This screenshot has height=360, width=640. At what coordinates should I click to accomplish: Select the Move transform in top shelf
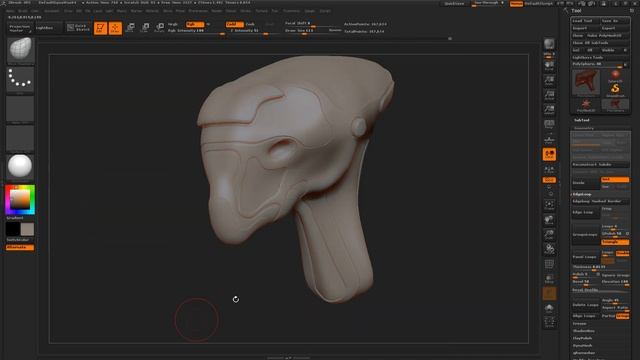tap(130, 28)
